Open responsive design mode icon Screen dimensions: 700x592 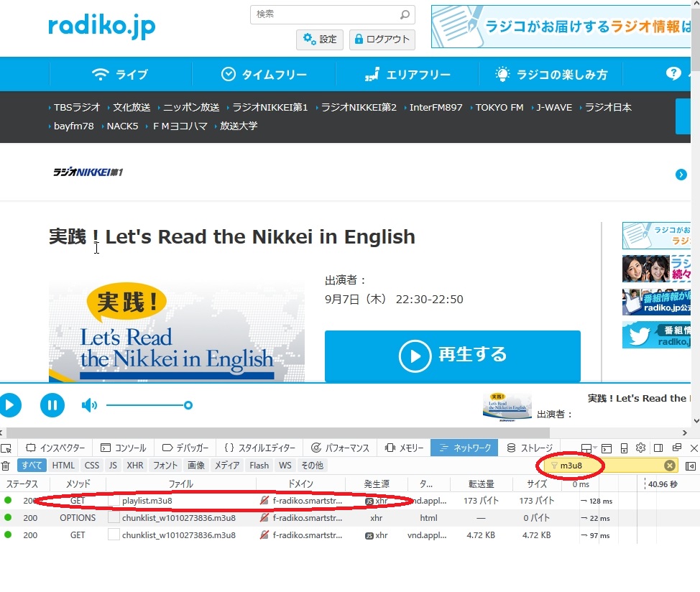[x=624, y=448]
